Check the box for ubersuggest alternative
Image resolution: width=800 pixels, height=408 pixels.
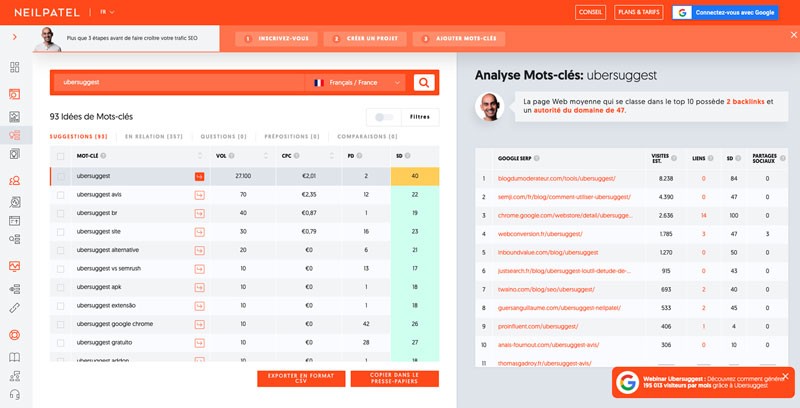coord(61,250)
